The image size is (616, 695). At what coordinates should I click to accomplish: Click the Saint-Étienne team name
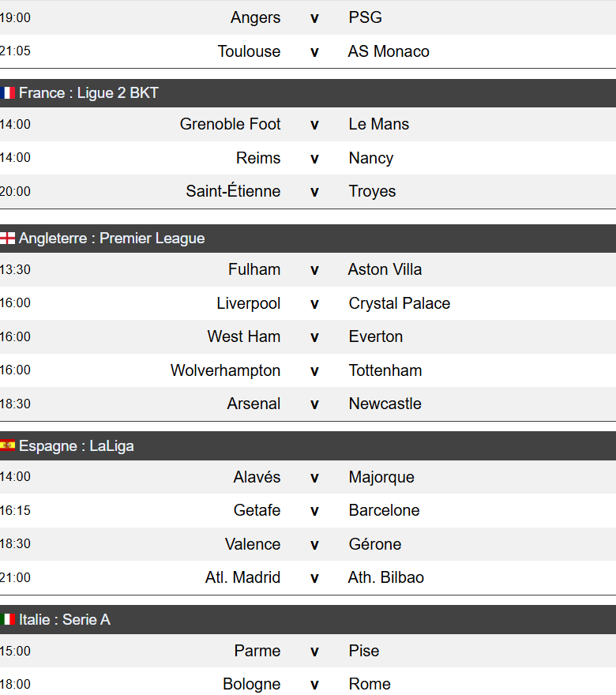233,191
